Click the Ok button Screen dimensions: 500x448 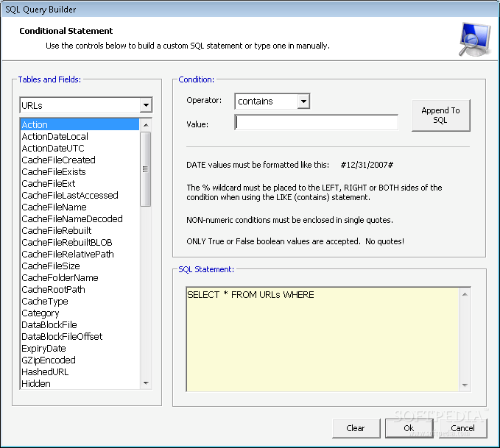409,428
